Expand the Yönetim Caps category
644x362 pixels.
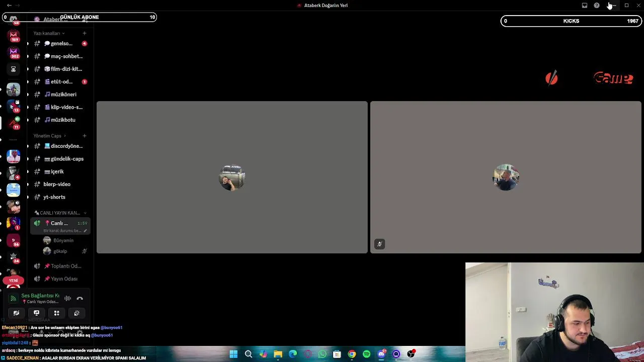[49, 136]
